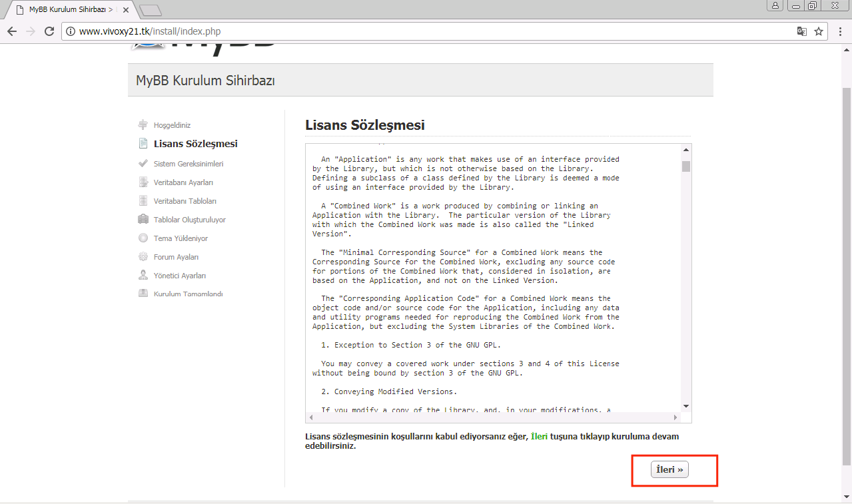The height and width of the screenshot is (504, 852).
Task: Click the Lisans Sözleşmesi heading above the license
Action: tap(364, 125)
